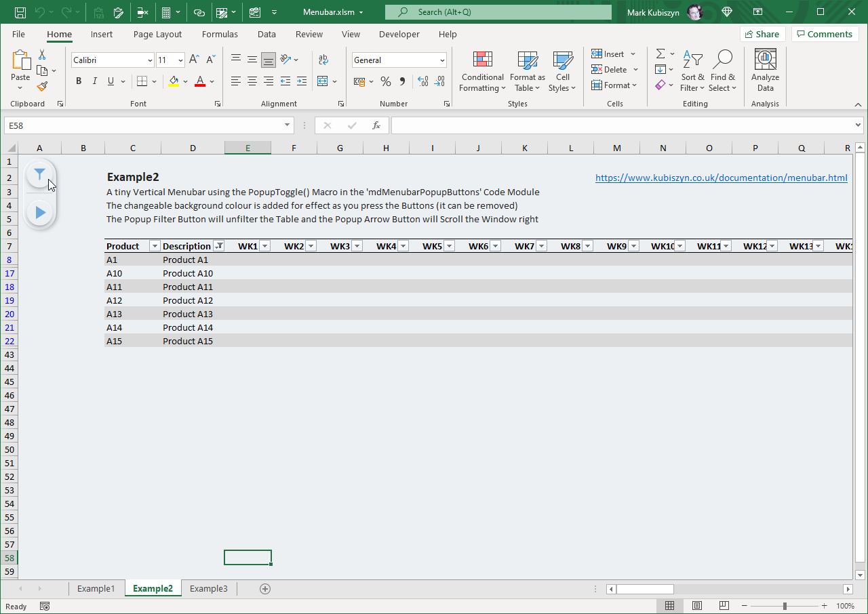This screenshot has height=614, width=868.
Task: Open the Description column filter dropdown
Action: 219,246
